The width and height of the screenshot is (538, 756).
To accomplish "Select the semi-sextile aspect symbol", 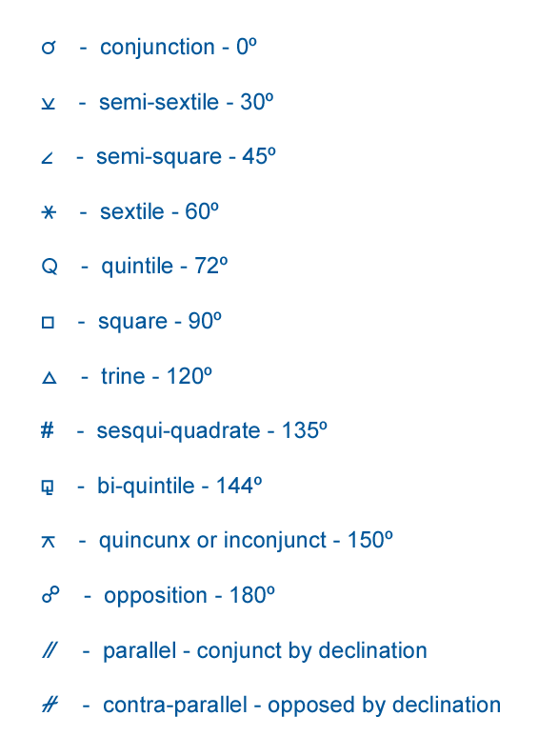I will click(49, 103).
